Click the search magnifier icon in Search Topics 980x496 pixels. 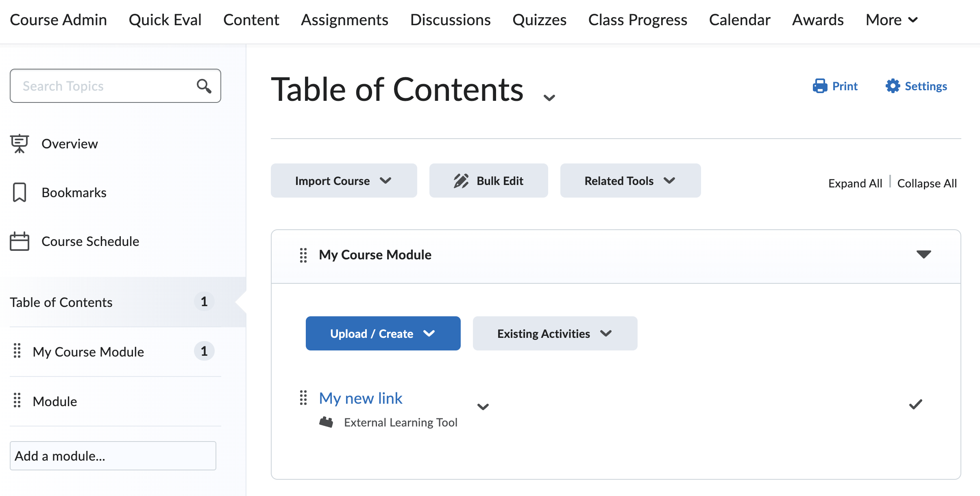click(x=204, y=86)
